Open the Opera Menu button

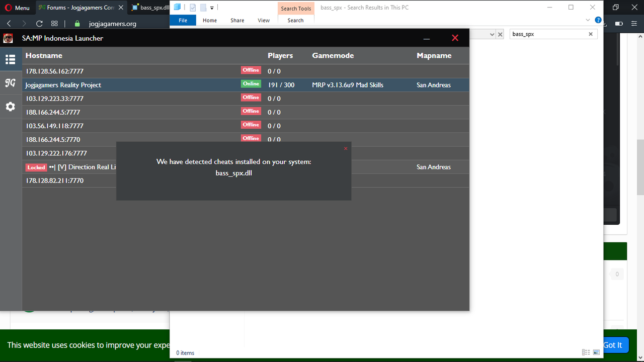tap(18, 8)
